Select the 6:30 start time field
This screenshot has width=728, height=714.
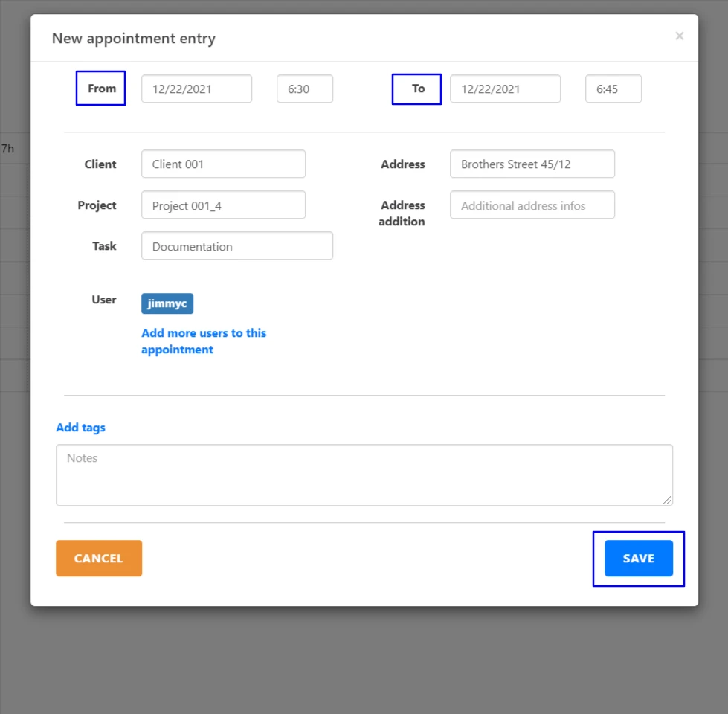coord(304,88)
